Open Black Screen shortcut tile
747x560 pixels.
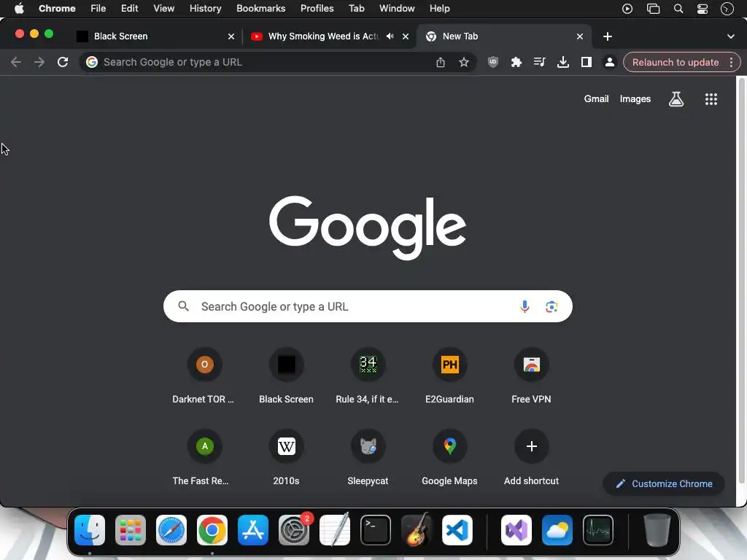click(286, 376)
